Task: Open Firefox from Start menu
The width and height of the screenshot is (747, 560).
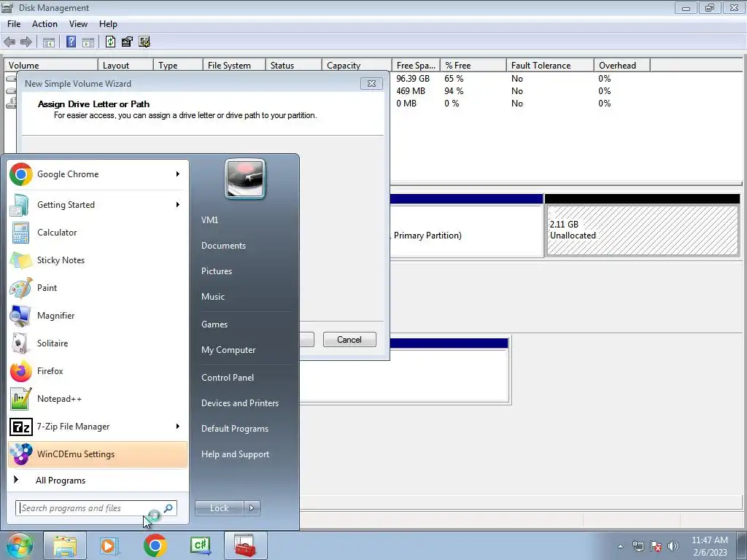Action: pos(98,371)
